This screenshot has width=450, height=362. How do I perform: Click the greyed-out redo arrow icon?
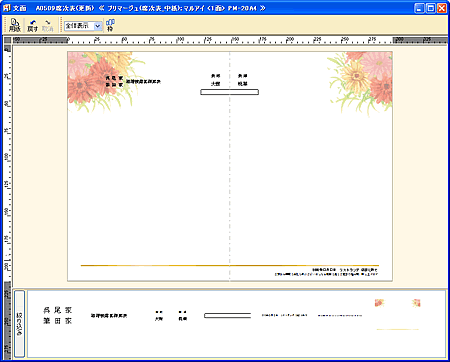coord(47,25)
